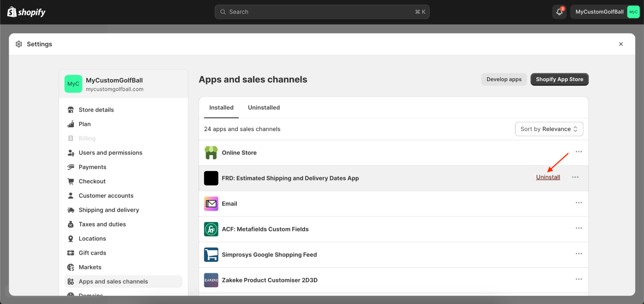This screenshot has width=644, height=304.
Task: Click Uninstall for the FRD app
Action: click(x=548, y=177)
